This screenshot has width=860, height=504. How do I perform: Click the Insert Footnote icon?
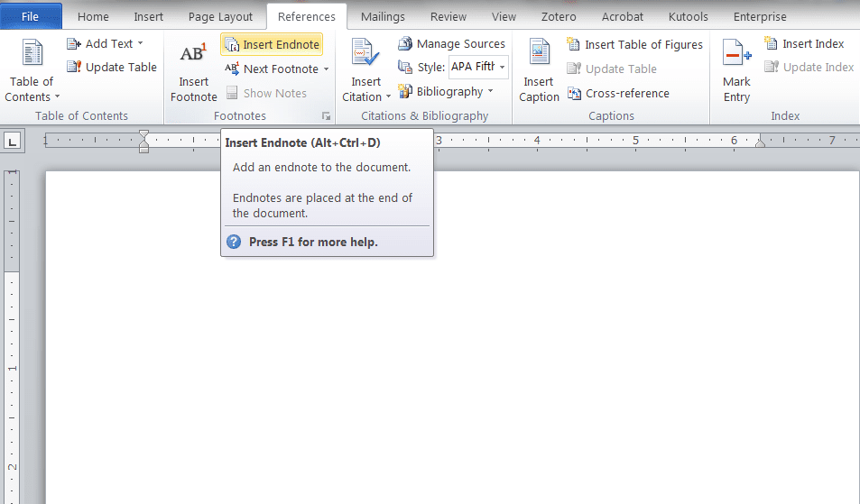[x=193, y=55]
